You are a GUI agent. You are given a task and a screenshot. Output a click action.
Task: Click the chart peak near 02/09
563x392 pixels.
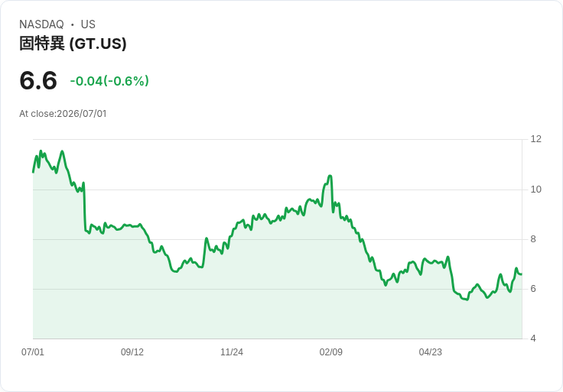330,176
